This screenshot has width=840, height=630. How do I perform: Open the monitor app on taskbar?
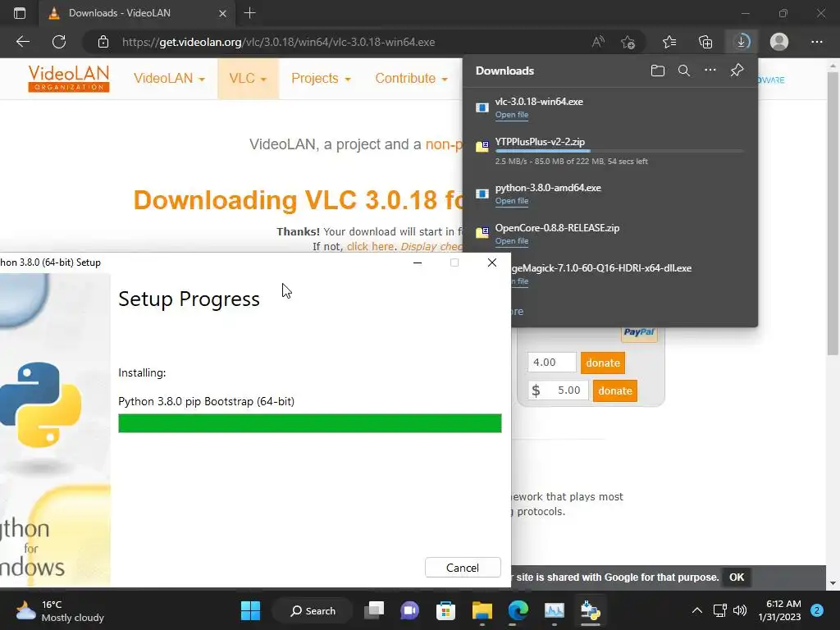click(x=554, y=610)
